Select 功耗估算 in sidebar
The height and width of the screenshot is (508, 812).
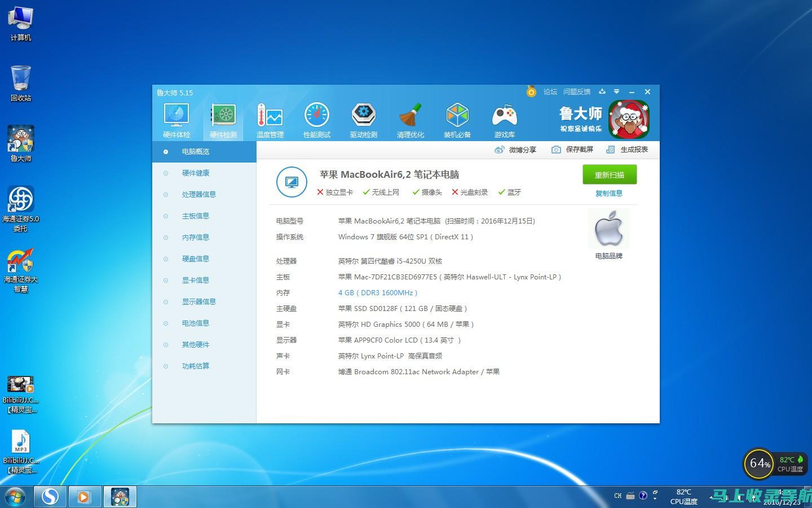[204, 366]
